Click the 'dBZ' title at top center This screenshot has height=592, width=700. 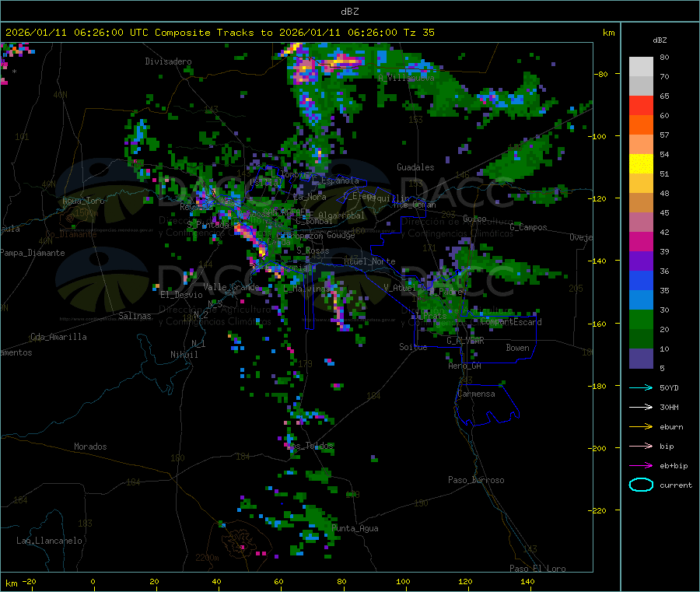point(349,12)
